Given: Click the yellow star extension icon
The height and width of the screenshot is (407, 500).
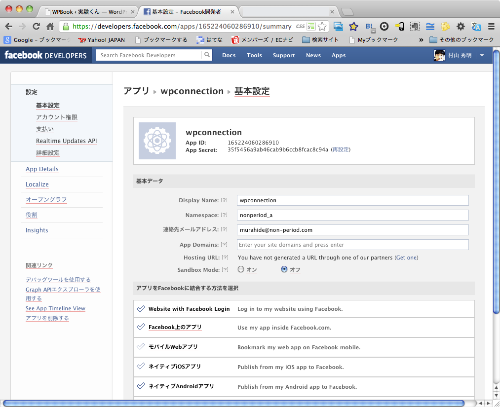Looking at the screenshot, I should (x=353, y=26).
